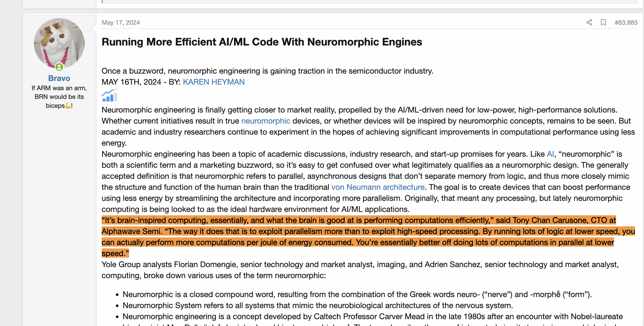Open the Bravo username profile link
This screenshot has height=326, width=644.
coord(59,78)
